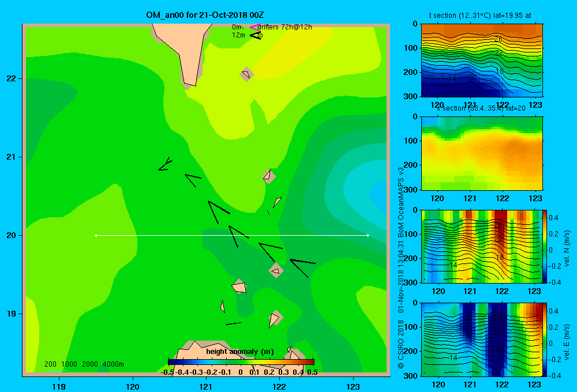Screen dimensions: 577x392
Task: Open the northward velocity section plot
Action: coord(482,246)
